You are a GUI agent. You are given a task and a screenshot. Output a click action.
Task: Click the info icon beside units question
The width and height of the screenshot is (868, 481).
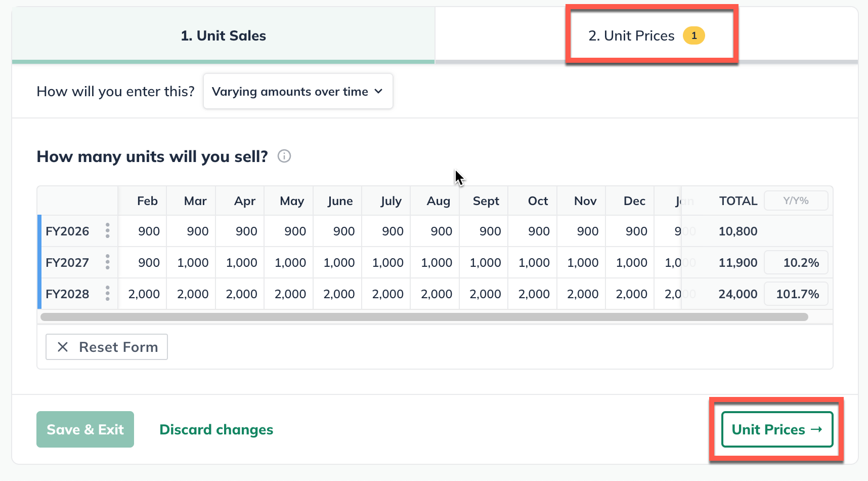[x=284, y=156]
